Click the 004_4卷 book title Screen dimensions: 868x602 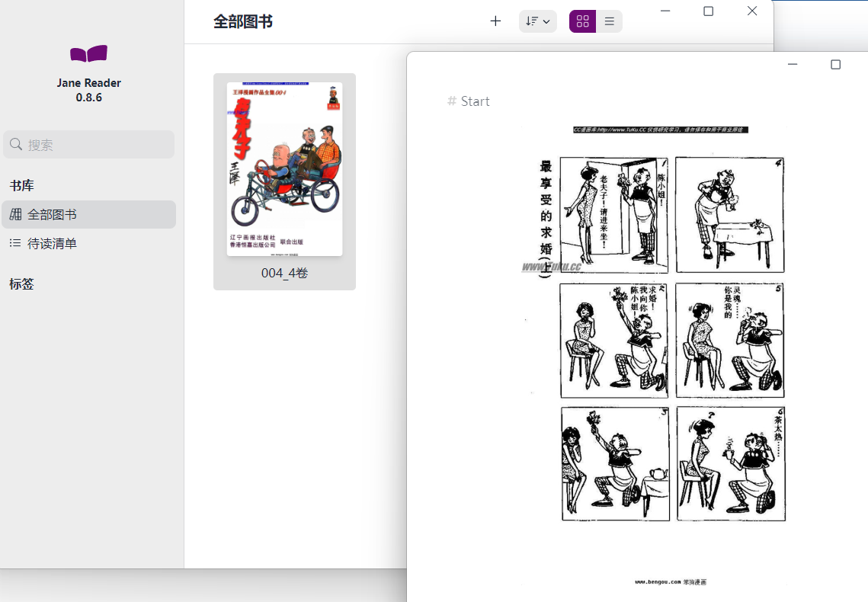click(284, 274)
